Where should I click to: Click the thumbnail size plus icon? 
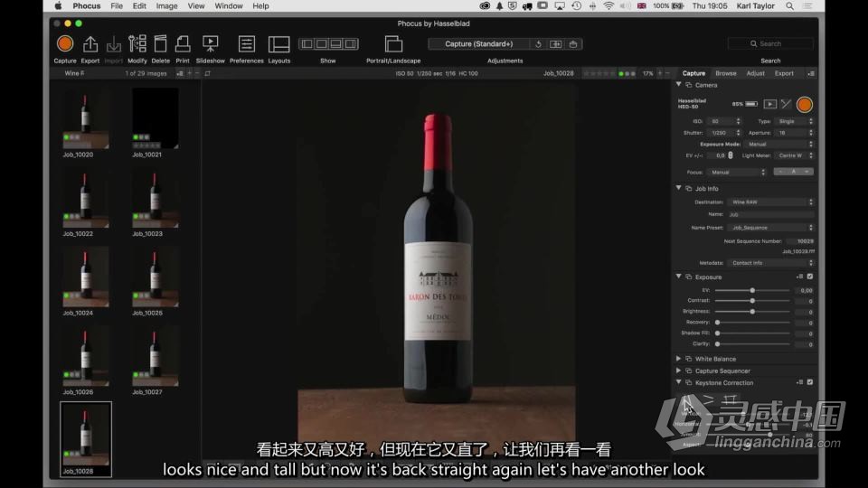(x=189, y=73)
